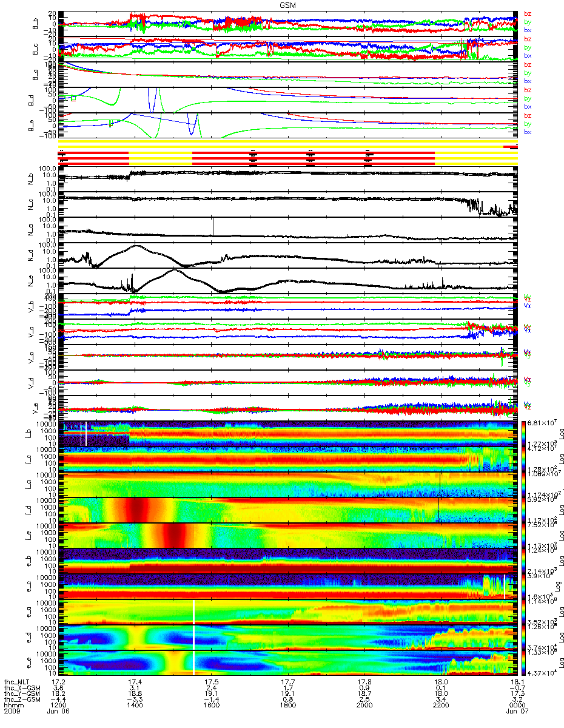Screen dimensions: 564x728
Task: Select the B_c axis label
Action: click(x=36, y=49)
